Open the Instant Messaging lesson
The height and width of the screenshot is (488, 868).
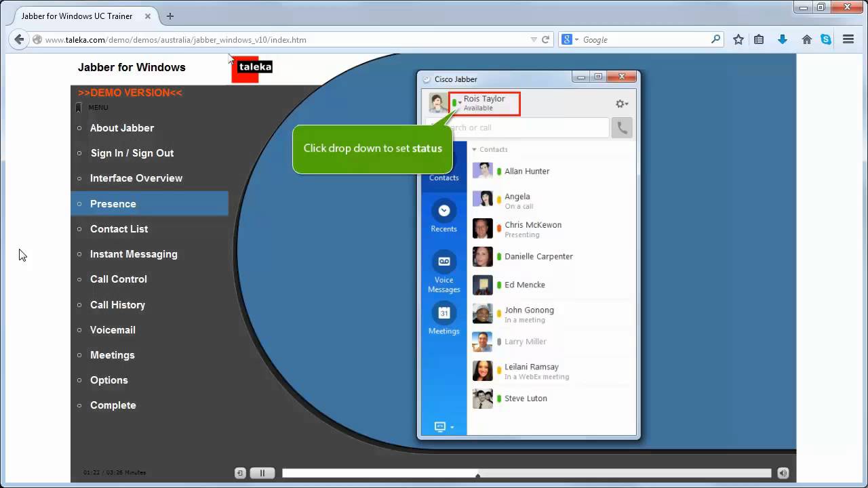(x=134, y=254)
